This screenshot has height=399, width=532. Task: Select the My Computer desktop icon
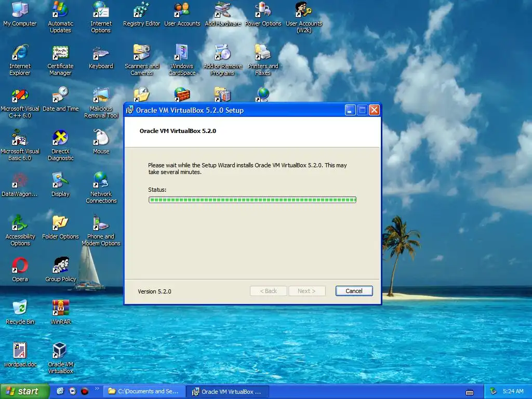point(20,14)
